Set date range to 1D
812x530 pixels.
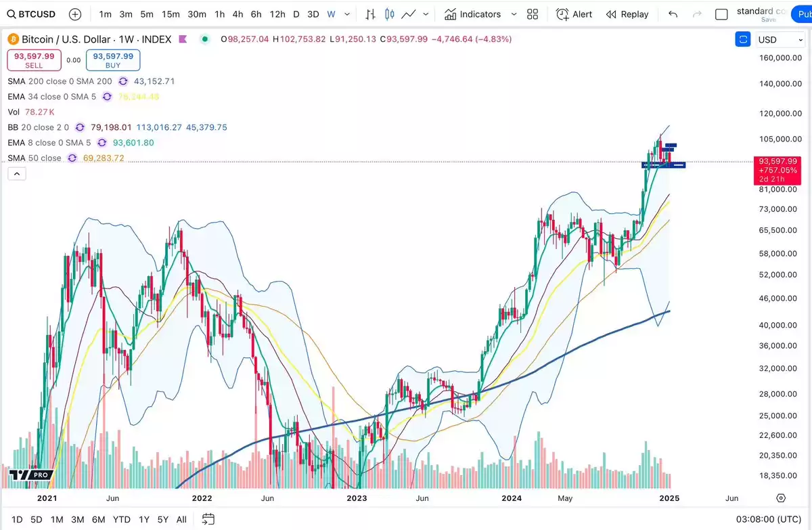coord(18,519)
